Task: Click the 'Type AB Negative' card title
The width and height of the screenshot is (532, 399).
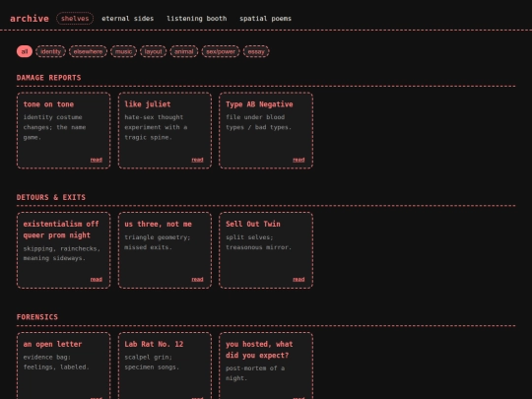Action: pyautogui.click(x=259, y=104)
